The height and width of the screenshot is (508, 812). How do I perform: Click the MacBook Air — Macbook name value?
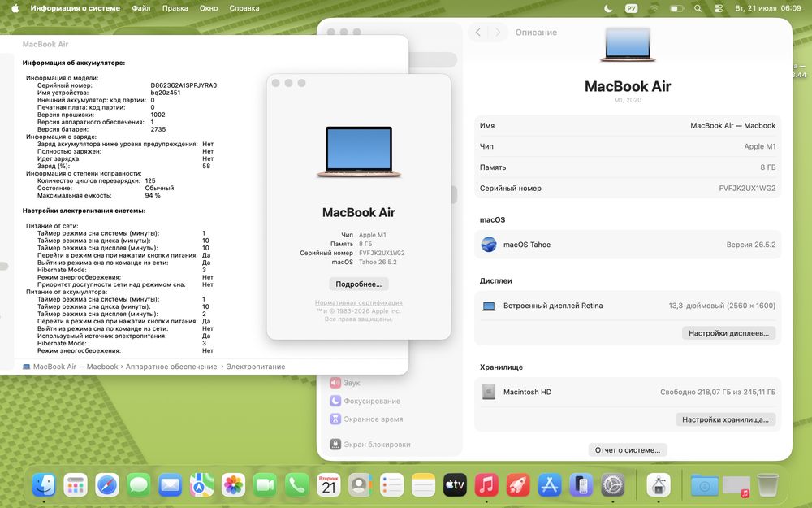click(732, 125)
